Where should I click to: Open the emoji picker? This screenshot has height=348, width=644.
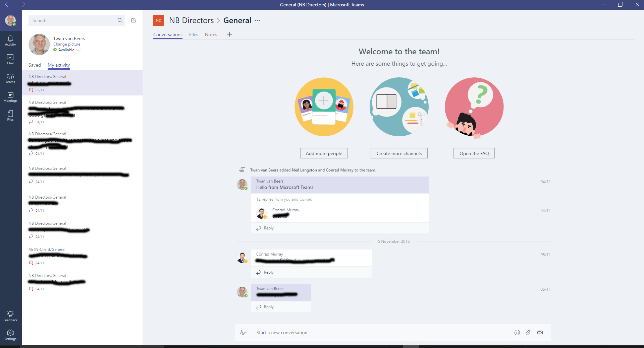coord(517,333)
